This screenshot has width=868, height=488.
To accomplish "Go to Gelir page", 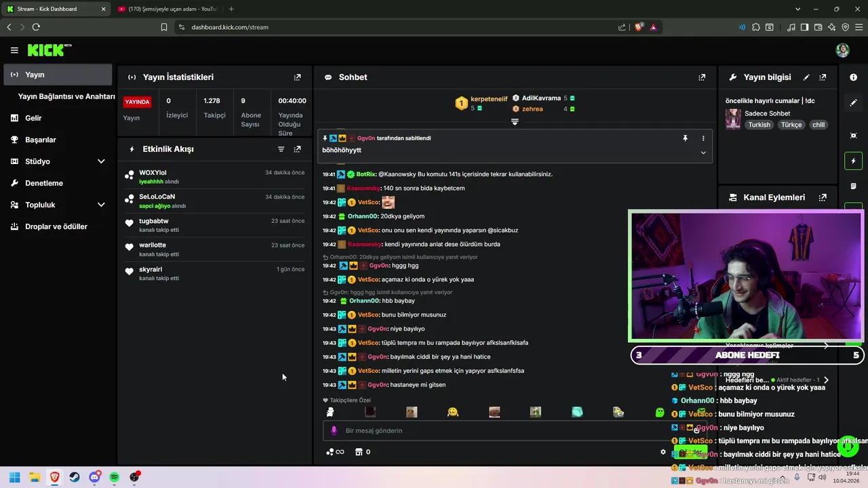I will (x=33, y=118).
